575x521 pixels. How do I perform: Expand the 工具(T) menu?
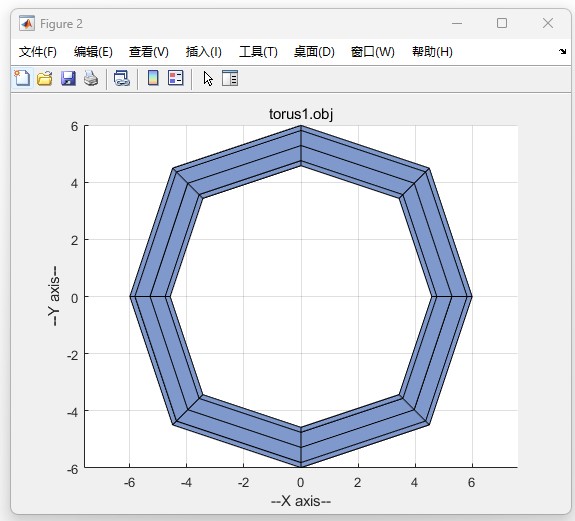point(258,52)
